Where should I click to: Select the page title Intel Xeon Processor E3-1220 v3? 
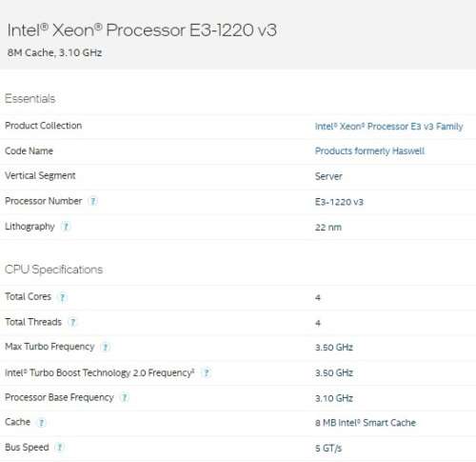pos(142,30)
